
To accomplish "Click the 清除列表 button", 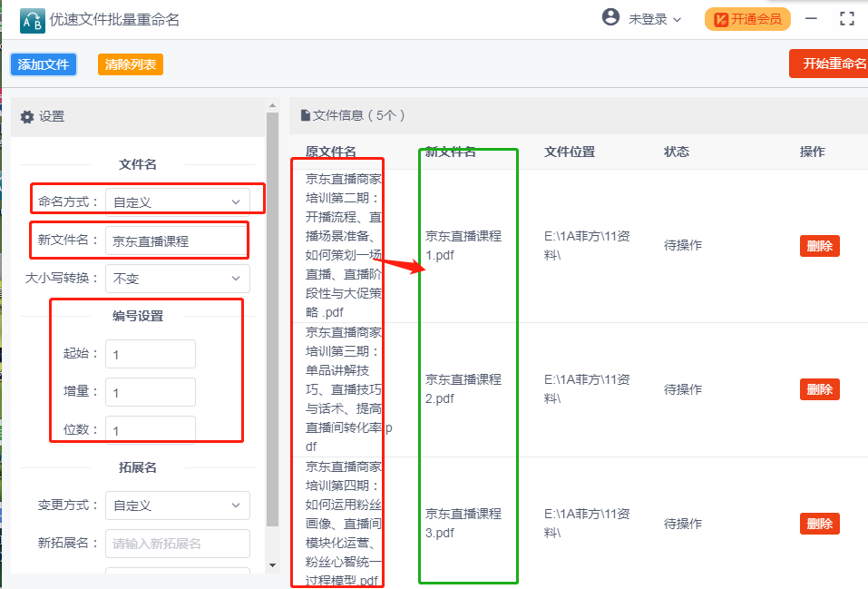I will [x=131, y=64].
